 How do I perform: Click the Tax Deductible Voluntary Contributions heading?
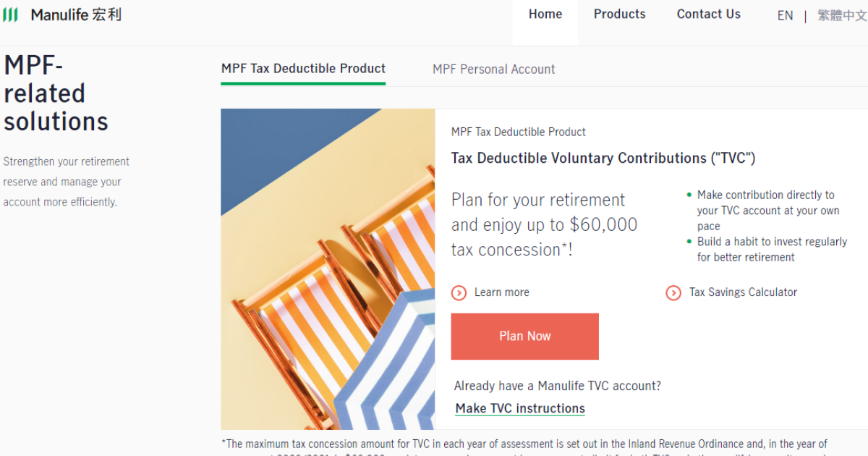pyautogui.click(x=603, y=159)
